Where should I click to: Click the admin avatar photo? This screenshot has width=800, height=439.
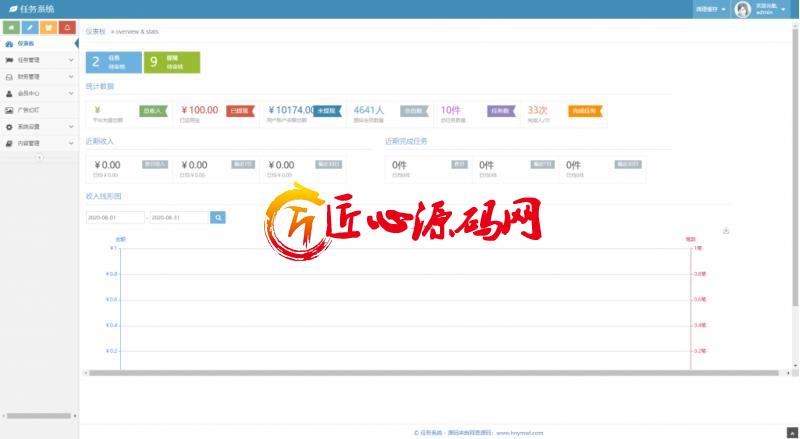742,9
